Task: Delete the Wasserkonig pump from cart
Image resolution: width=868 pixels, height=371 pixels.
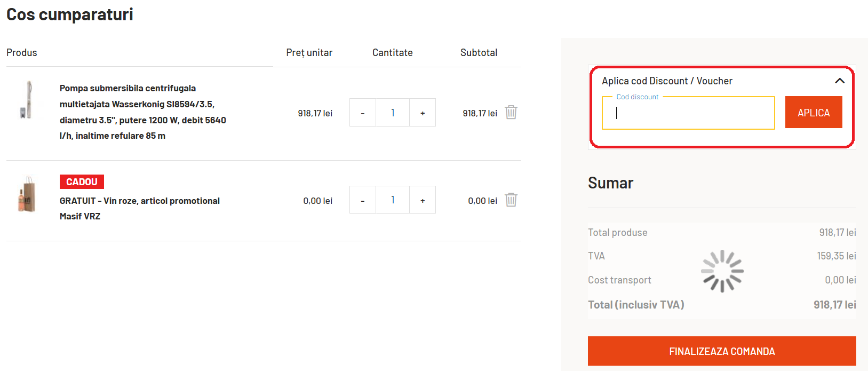Action: (x=511, y=113)
